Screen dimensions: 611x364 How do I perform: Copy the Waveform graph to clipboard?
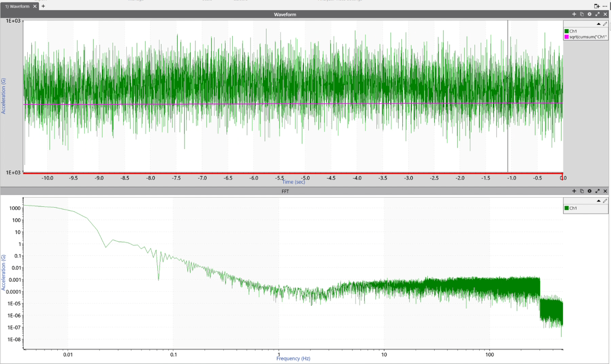pyautogui.click(x=582, y=14)
